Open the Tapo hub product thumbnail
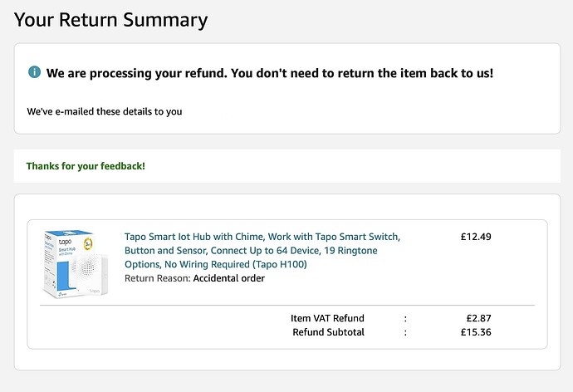573x392 pixels. (76, 264)
